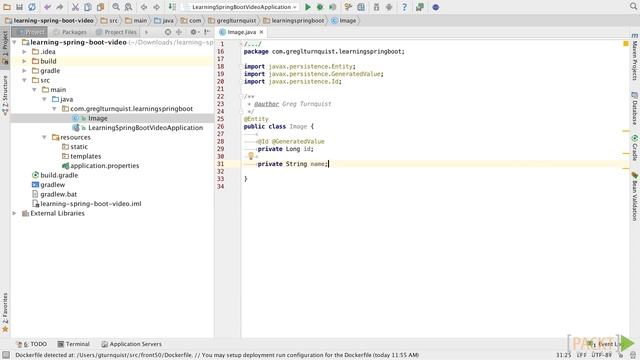Click the Collapse All icon in Project panel
This screenshot has height=360, width=640.
(x=179, y=32)
